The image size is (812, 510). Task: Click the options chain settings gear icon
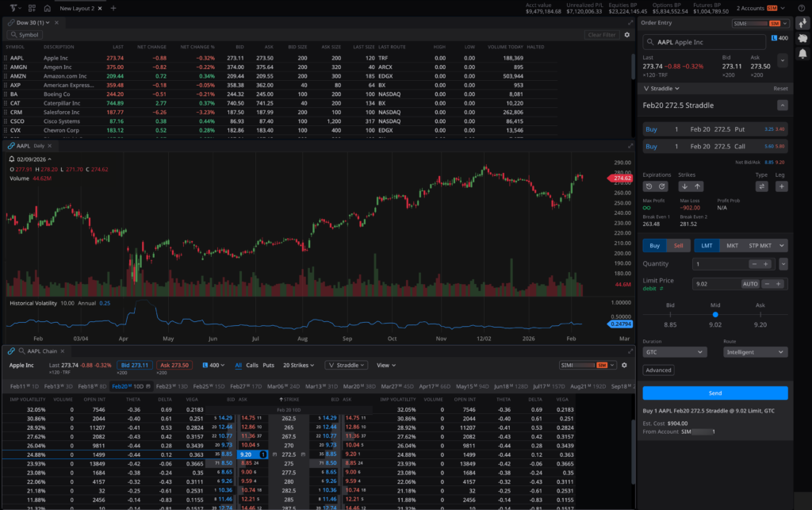click(624, 365)
